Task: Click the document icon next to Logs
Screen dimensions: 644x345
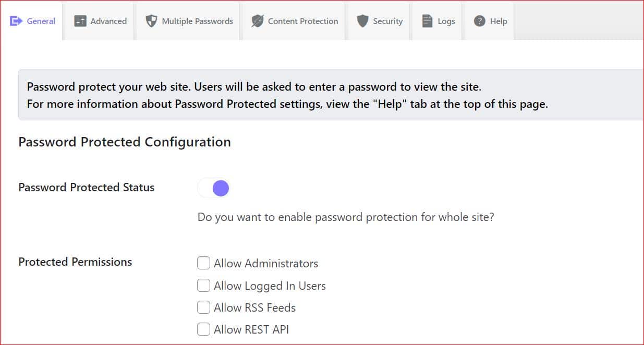Action: (x=426, y=21)
